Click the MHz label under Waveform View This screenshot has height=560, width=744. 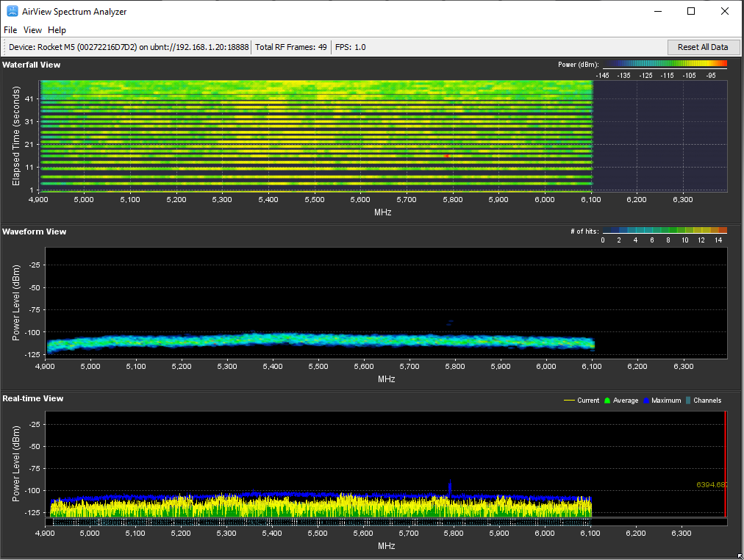[386, 379]
